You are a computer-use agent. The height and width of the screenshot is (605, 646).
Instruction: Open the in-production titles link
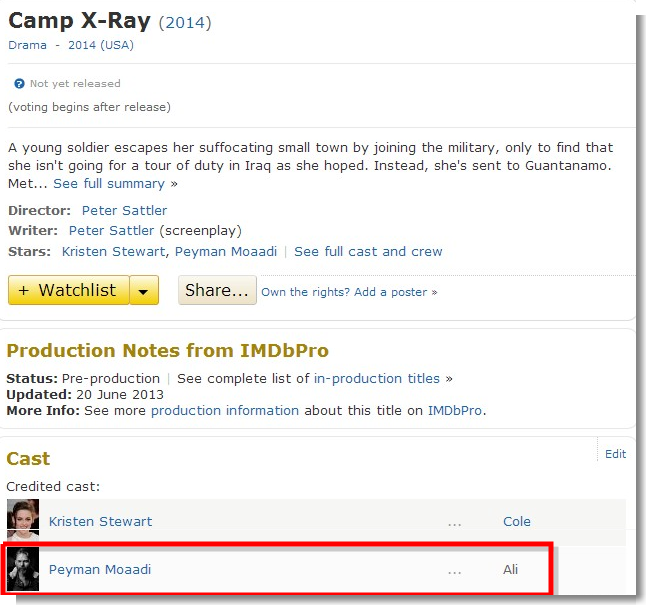[377, 378]
